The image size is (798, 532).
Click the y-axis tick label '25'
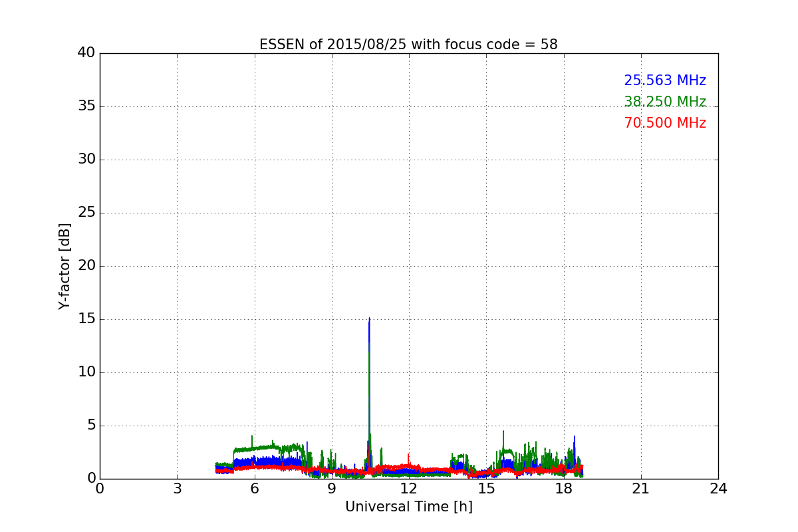coord(86,213)
